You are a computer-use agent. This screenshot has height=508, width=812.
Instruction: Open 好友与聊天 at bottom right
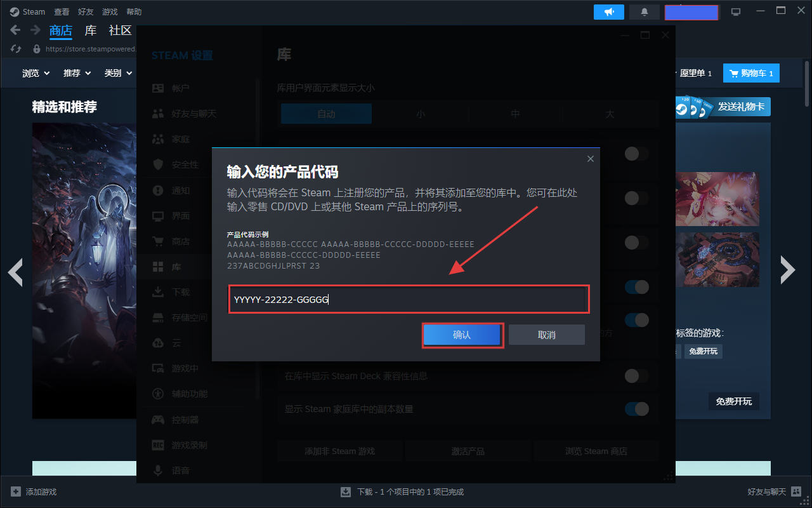click(x=773, y=491)
